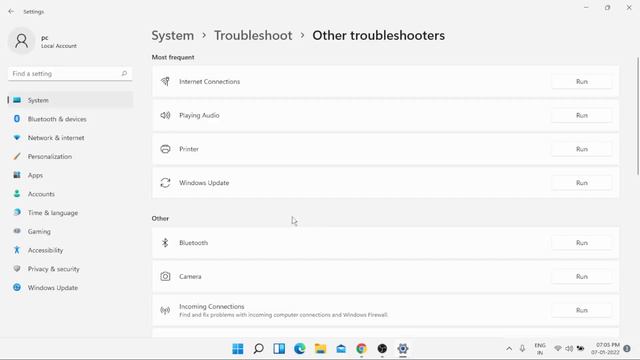Click the Wi-Fi tray icon
640x360 pixels.
point(558,349)
